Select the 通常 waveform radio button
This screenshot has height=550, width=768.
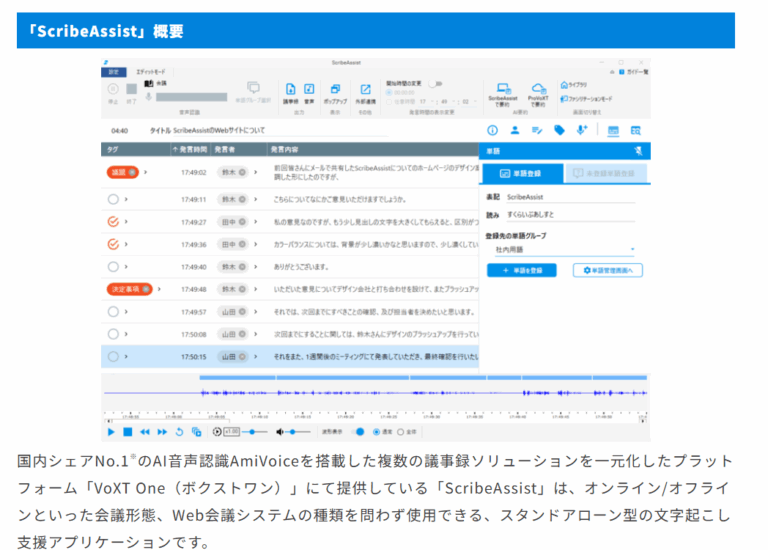click(x=376, y=432)
